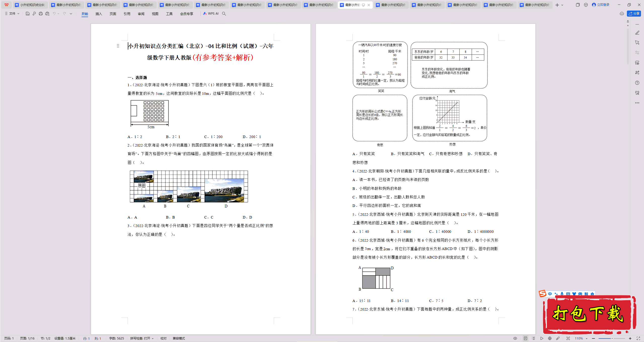Click the zoom in plus button
The height and width of the screenshot is (342, 644).
pos(630,338)
